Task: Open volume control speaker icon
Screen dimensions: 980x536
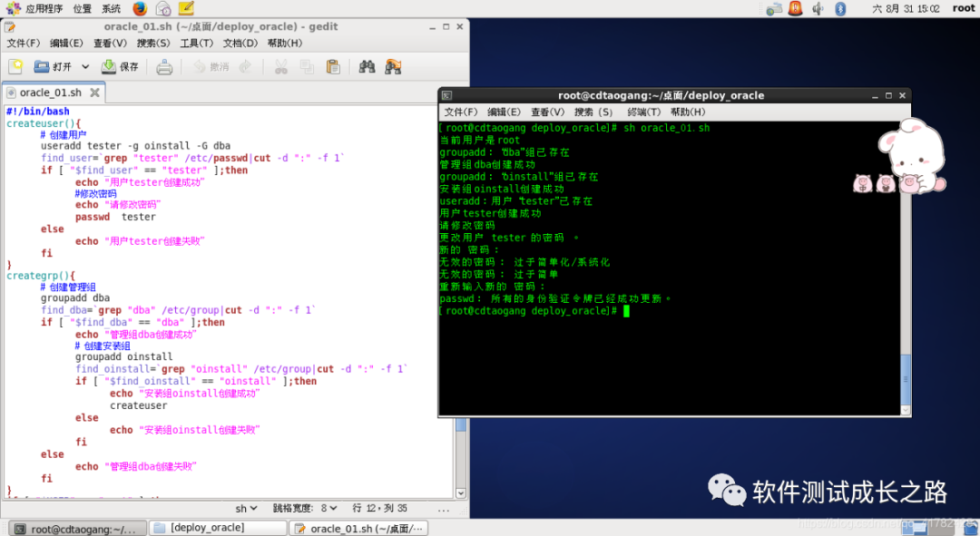Action: 818,8
